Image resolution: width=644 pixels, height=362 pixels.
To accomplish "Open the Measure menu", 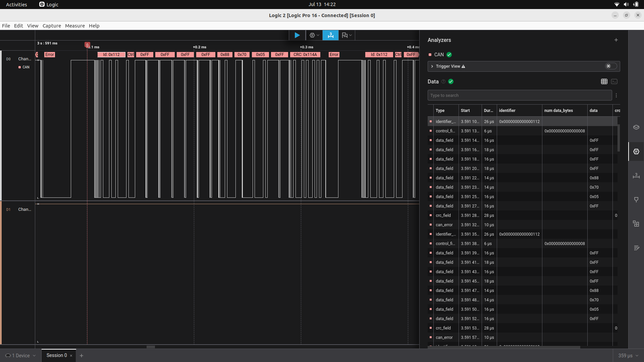I will coord(75,26).
